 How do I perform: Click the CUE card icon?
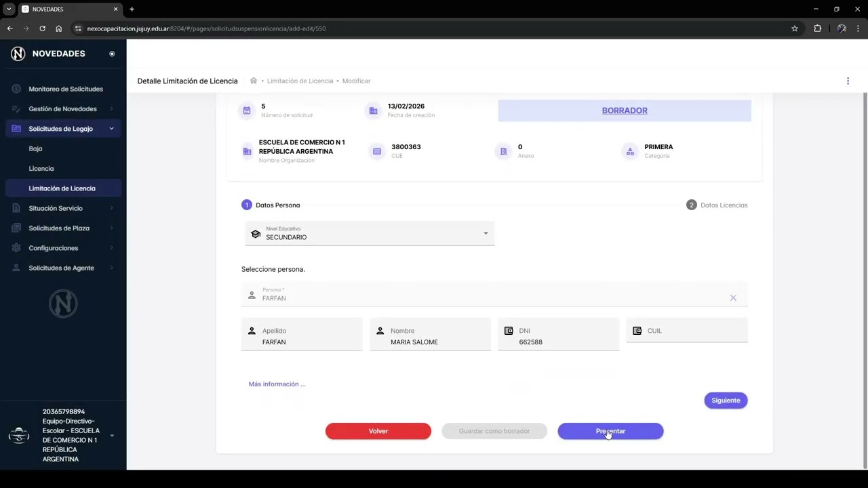pyautogui.click(x=377, y=151)
